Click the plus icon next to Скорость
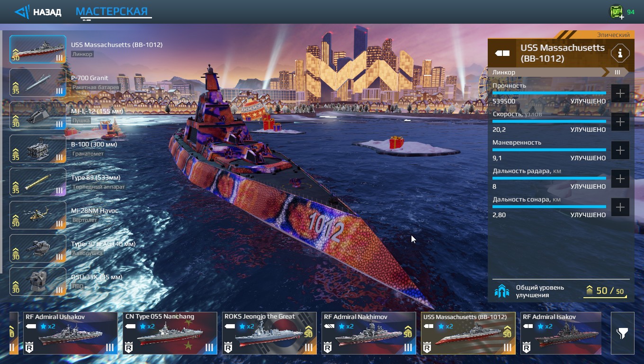This screenshot has height=364, width=644. [620, 122]
